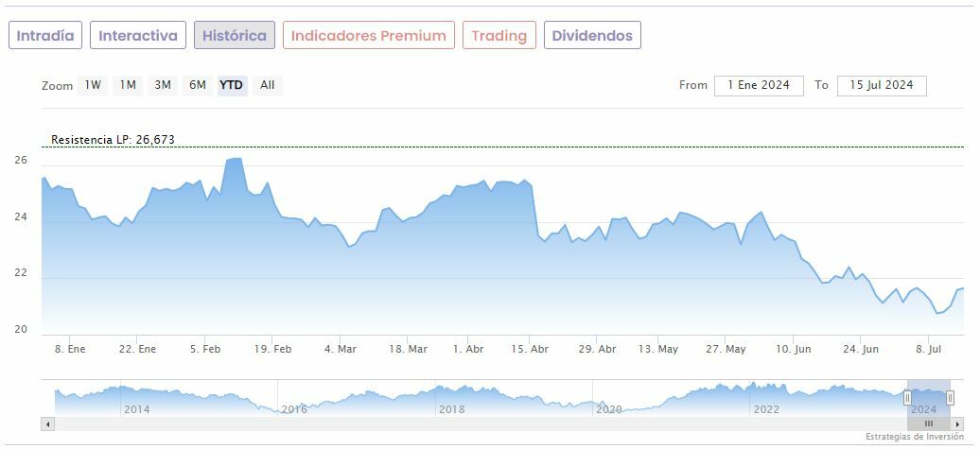Click the scrollbar thumb grip in navigator
The height and width of the screenshot is (450, 980).
point(929,424)
